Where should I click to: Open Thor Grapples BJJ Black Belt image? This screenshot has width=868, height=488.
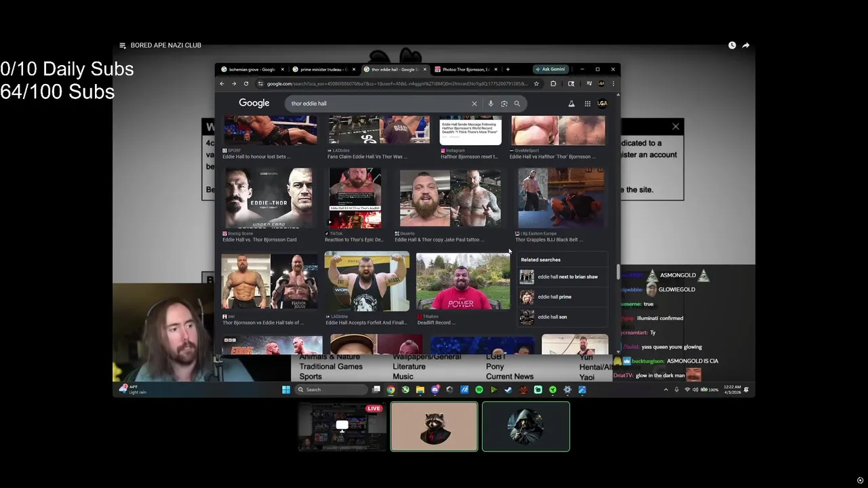[561, 198]
